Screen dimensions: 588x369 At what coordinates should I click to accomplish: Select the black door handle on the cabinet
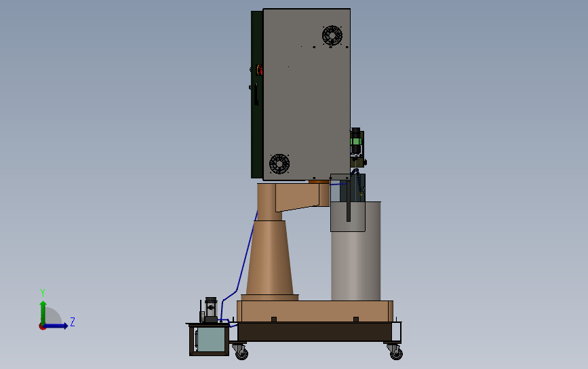point(256,94)
